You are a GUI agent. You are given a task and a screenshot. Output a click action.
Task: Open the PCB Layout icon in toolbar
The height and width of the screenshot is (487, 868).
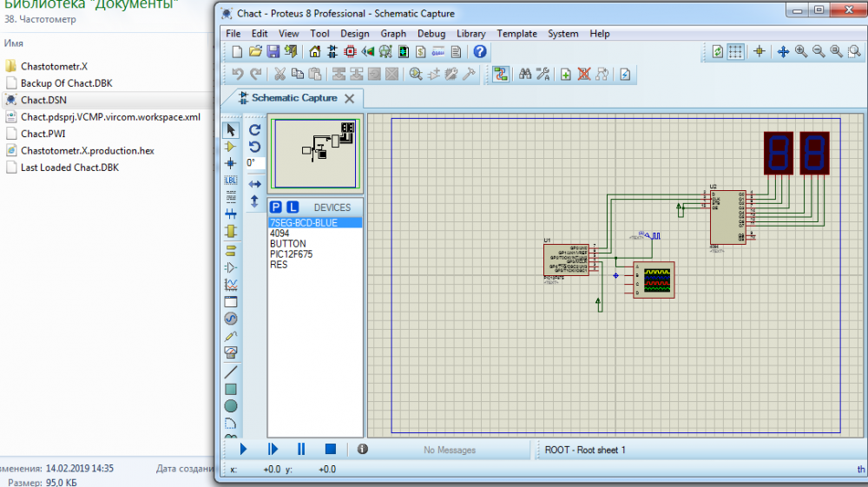pyautogui.click(x=351, y=52)
